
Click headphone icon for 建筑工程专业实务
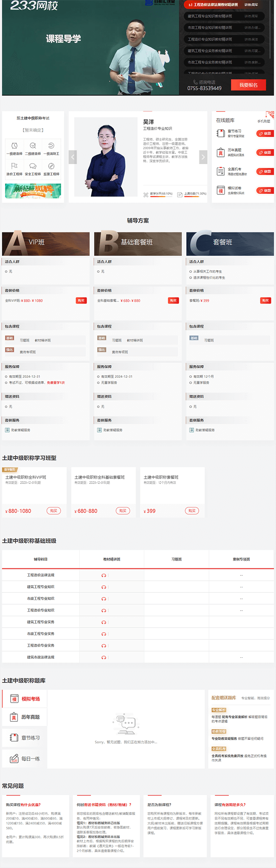[104, 622]
